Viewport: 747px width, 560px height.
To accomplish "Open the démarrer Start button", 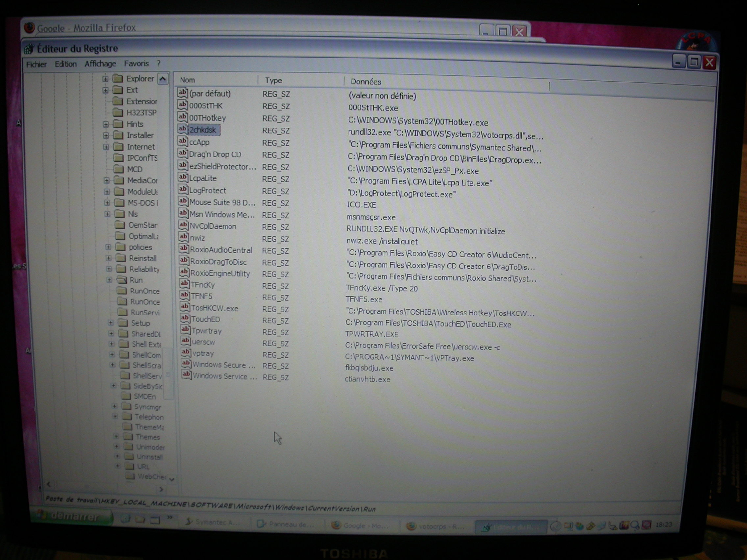I will (x=71, y=516).
